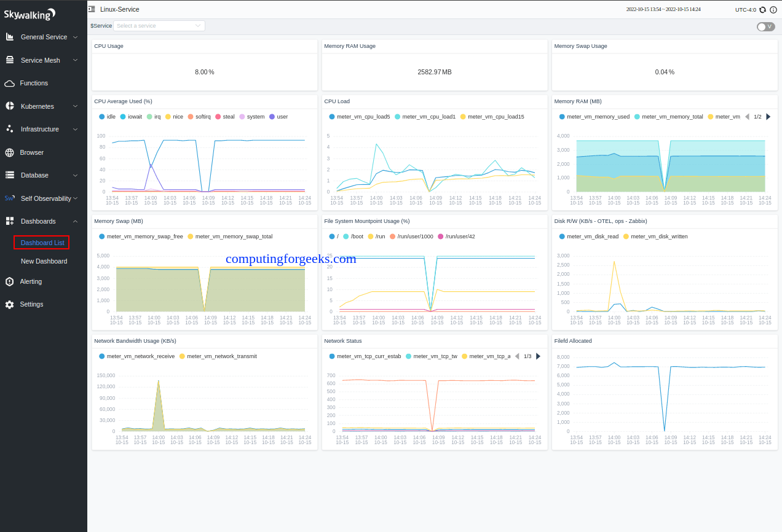The width and height of the screenshot is (782, 532).
Task: Flip the theme toggle switch top right
Action: (x=765, y=26)
